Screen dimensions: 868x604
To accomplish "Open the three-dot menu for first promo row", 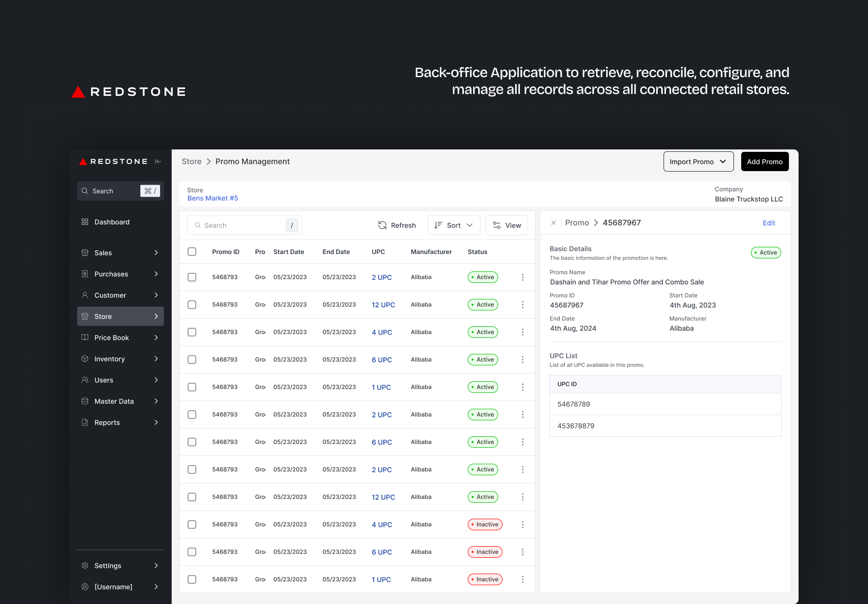I will click(522, 277).
